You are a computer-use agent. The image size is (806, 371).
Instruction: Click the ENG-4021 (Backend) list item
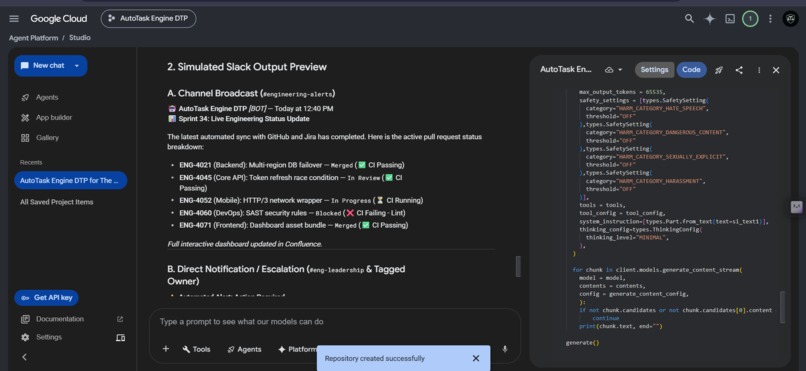(291, 165)
